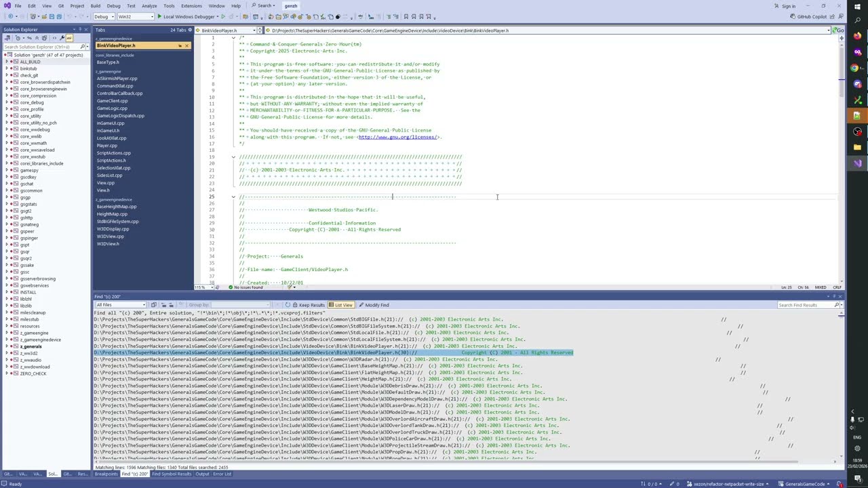Close BinkVideoPlayer.h in Tabs list
868x488 pixels.
tap(186, 45)
